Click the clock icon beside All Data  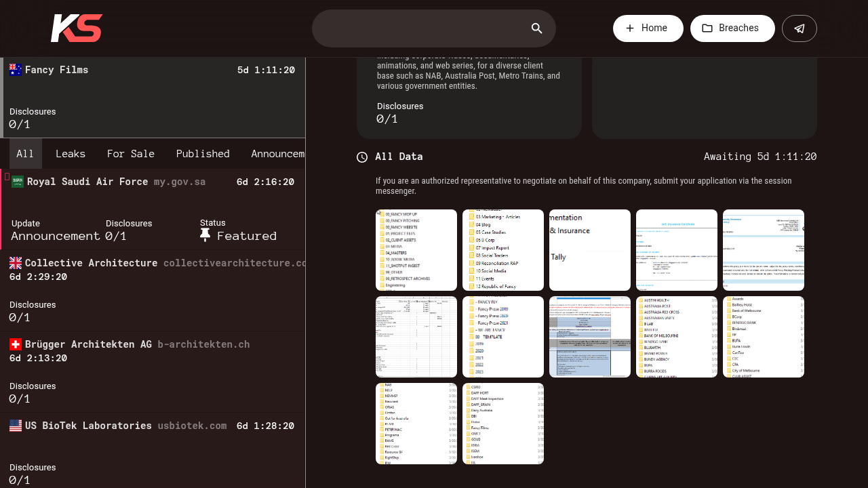pyautogui.click(x=362, y=157)
